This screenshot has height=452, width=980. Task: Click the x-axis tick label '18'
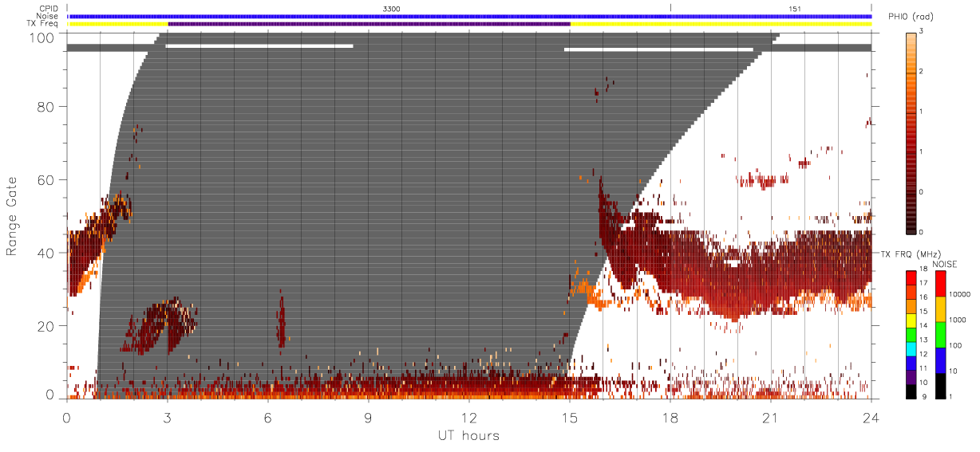click(670, 417)
